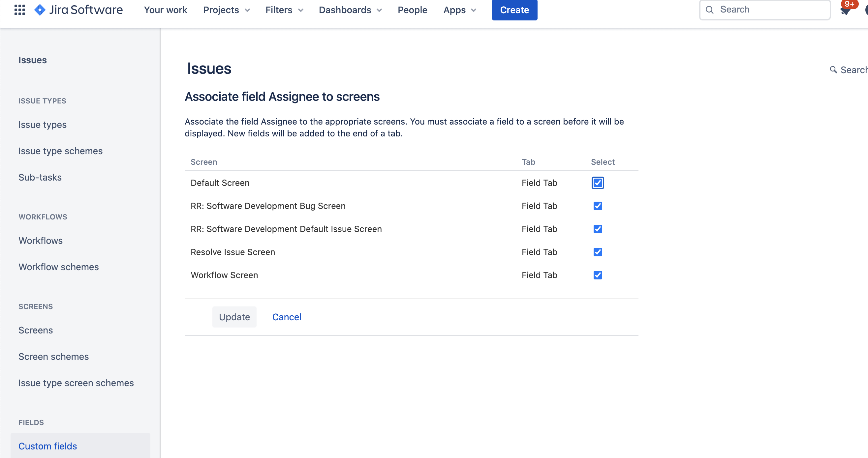Open the Filters dropdown
This screenshot has height=458, width=868.
(x=284, y=10)
